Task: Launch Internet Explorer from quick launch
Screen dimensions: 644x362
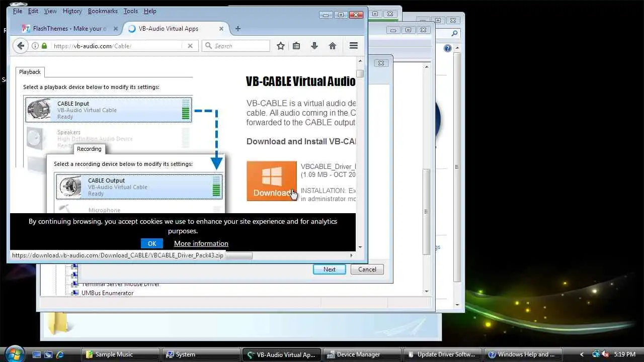Action: (60, 354)
